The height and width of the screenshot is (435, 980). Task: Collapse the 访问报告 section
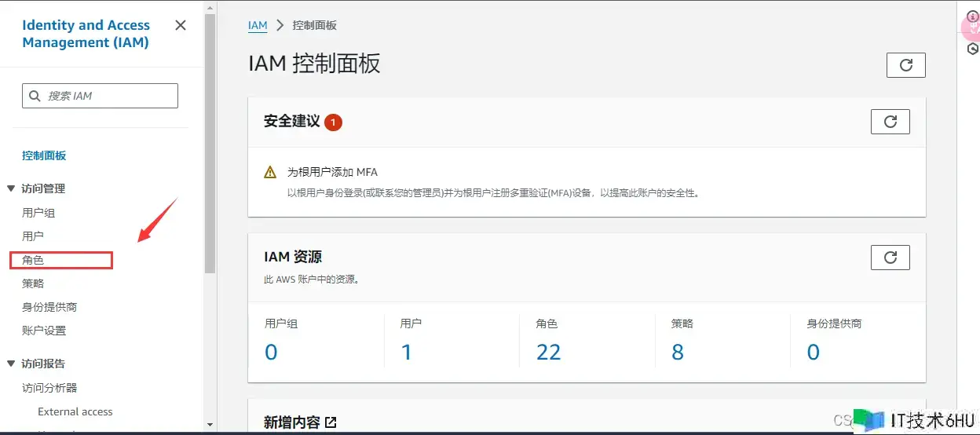pyautogui.click(x=11, y=364)
